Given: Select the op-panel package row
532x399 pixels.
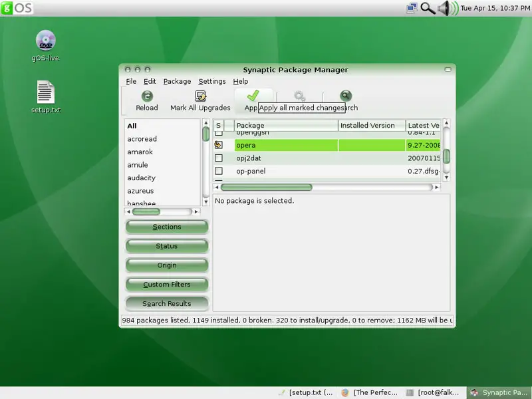Looking at the screenshot, I should (x=327, y=171).
